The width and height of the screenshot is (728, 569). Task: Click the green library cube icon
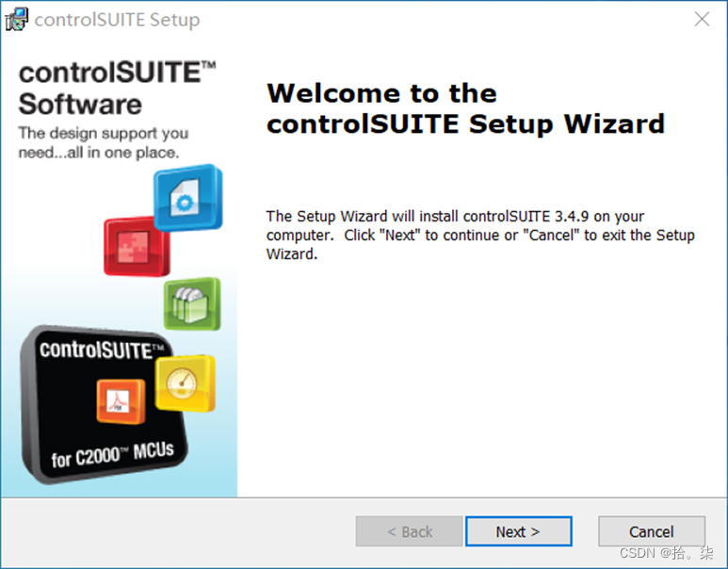click(x=192, y=303)
